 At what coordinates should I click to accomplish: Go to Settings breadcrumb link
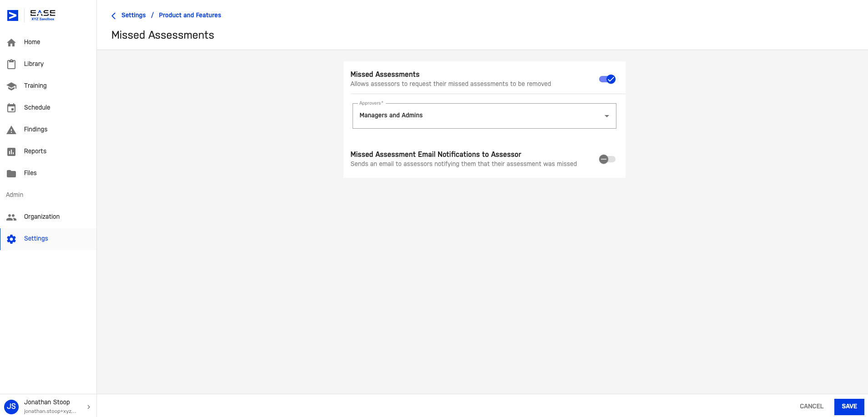[133, 15]
